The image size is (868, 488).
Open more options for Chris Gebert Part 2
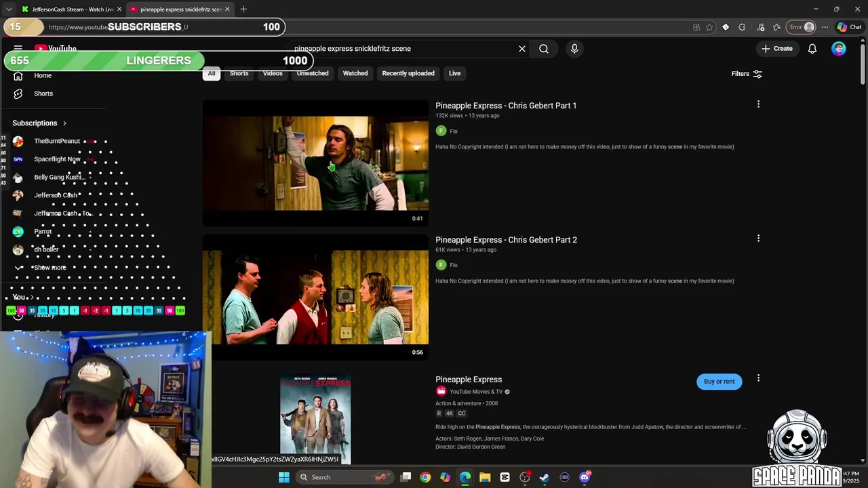pos(758,239)
